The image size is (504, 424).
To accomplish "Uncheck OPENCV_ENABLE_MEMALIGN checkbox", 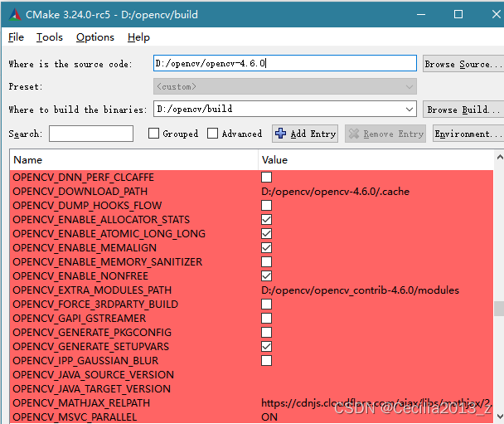I will [x=266, y=248].
